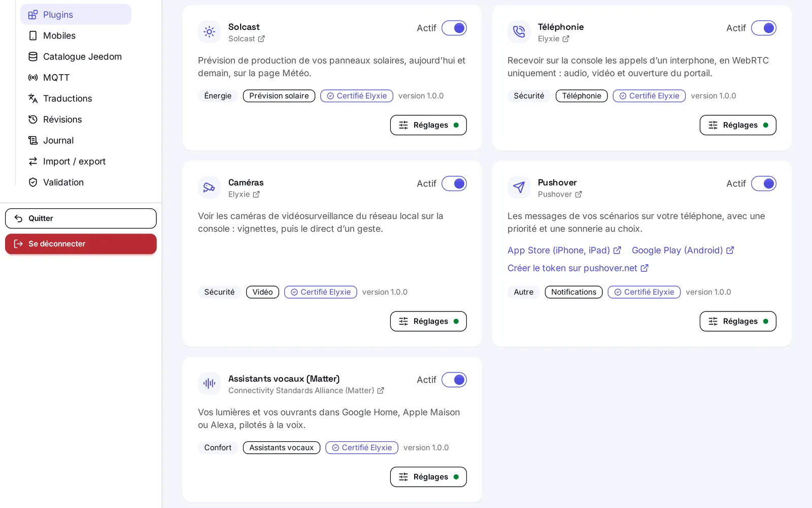Disable the Solcast plugin toggle
Image resolution: width=812 pixels, height=508 pixels.
point(454,28)
